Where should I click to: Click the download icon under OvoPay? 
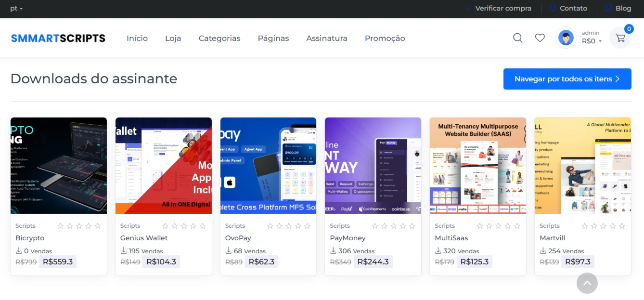pyautogui.click(x=229, y=250)
